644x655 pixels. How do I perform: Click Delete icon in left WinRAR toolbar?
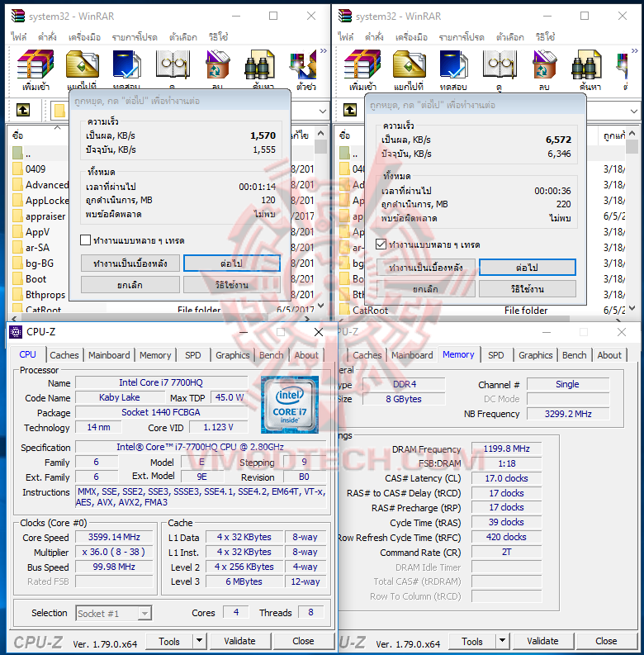(218, 64)
